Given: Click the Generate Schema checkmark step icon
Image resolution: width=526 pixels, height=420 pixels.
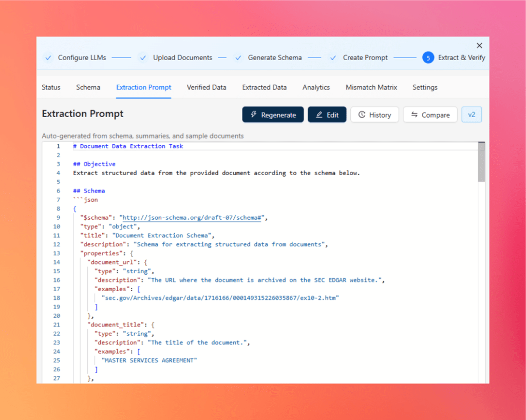Looking at the screenshot, I should point(238,58).
